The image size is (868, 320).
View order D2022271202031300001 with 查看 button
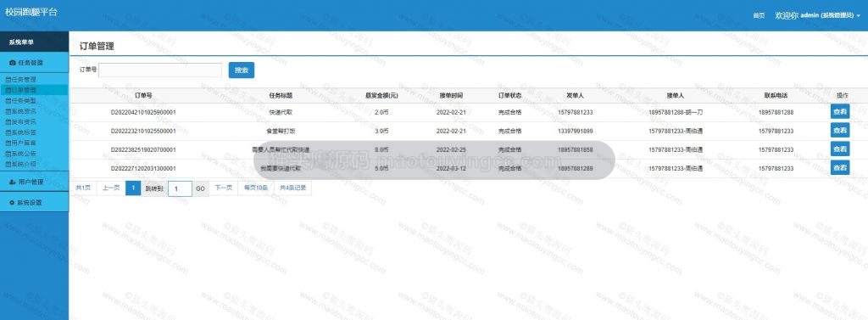click(x=840, y=167)
